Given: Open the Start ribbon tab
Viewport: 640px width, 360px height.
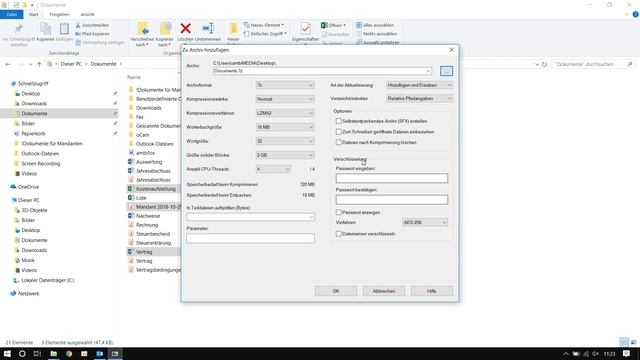Looking at the screenshot, I should pos(33,14).
